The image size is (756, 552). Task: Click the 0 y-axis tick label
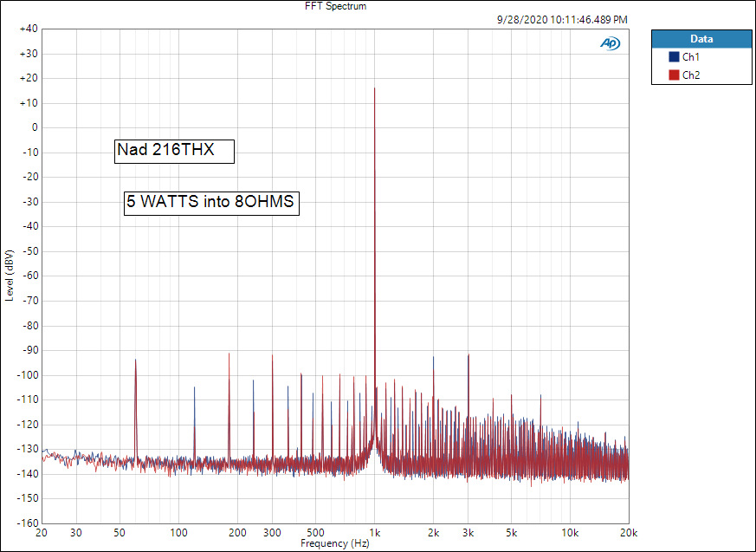click(x=35, y=128)
